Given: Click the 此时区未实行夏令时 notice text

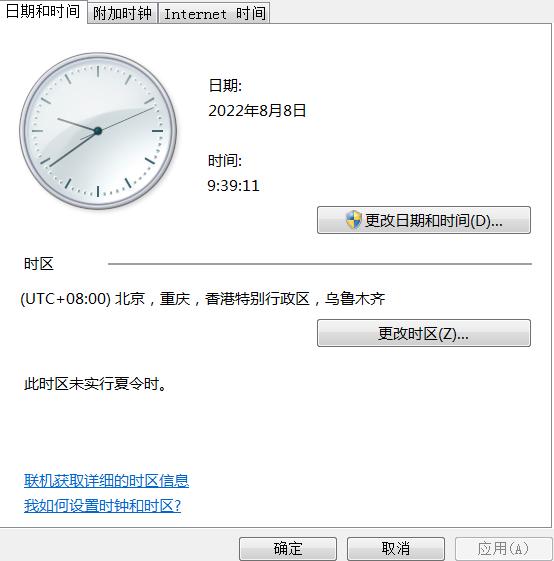Looking at the screenshot, I should click(95, 384).
